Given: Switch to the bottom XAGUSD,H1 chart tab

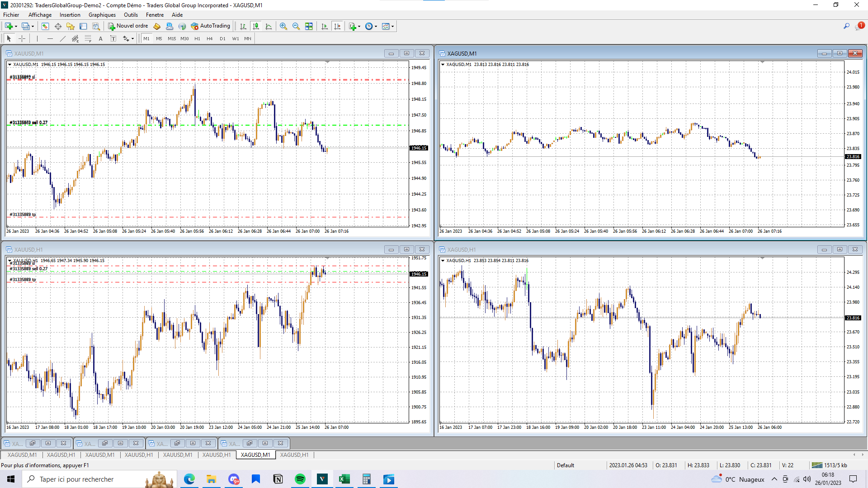Looking at the screenshot, I should (294, 455).
